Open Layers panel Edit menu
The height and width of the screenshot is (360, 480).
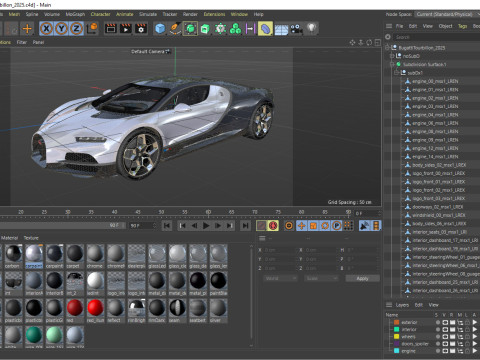coord(418,305)
